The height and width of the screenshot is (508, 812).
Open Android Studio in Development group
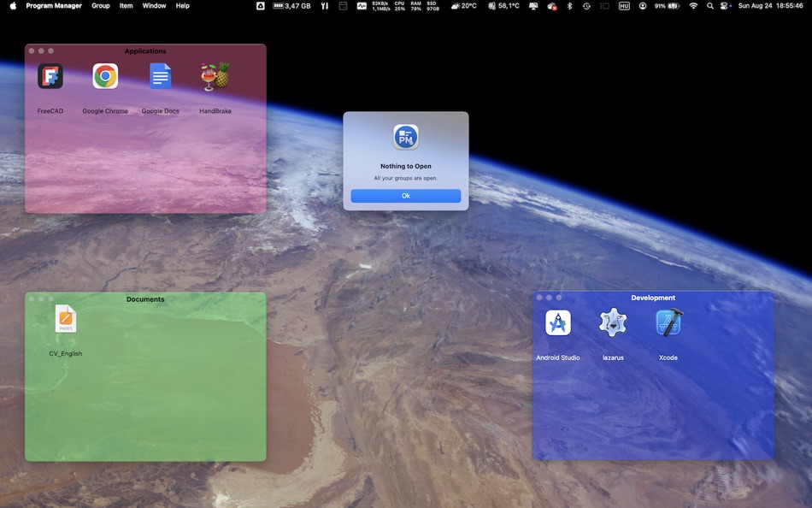click(x=558, y=323)
